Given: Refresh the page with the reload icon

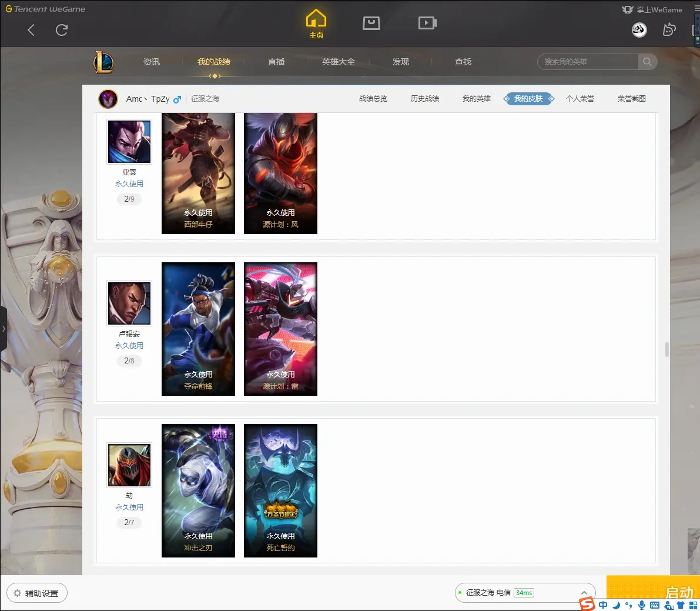Looking at the screenshot, I should click(62, 30).
